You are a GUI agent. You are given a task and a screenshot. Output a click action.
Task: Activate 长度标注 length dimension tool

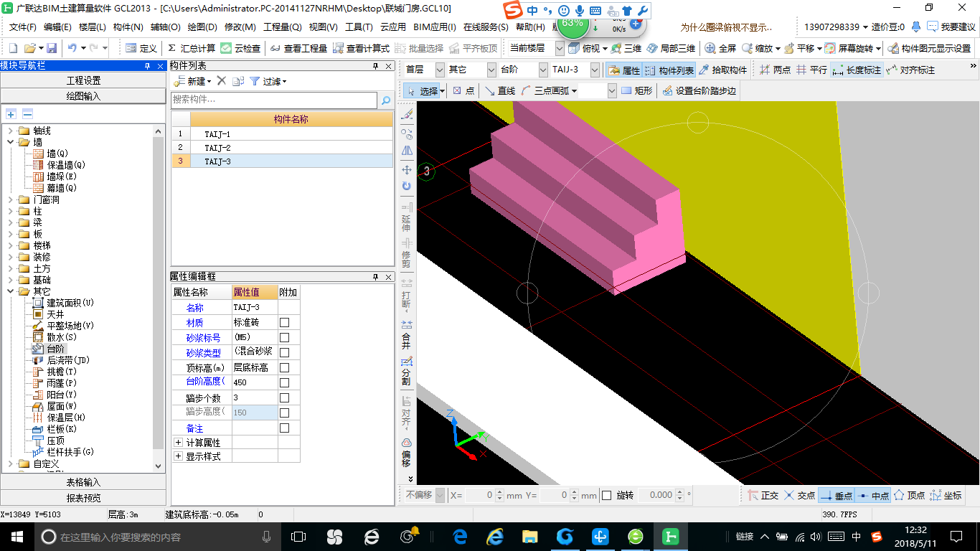coord(857,70)
